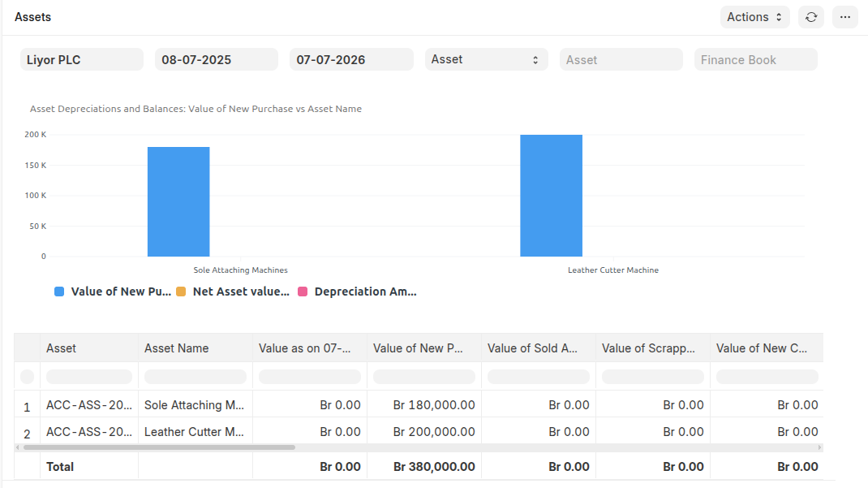Select the Leather Cutter Machine bar
The image size is (868, 488).
551,195
